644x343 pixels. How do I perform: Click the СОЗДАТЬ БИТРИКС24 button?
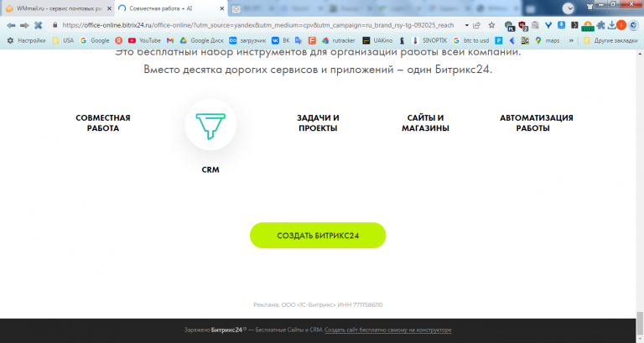point(318,236)
